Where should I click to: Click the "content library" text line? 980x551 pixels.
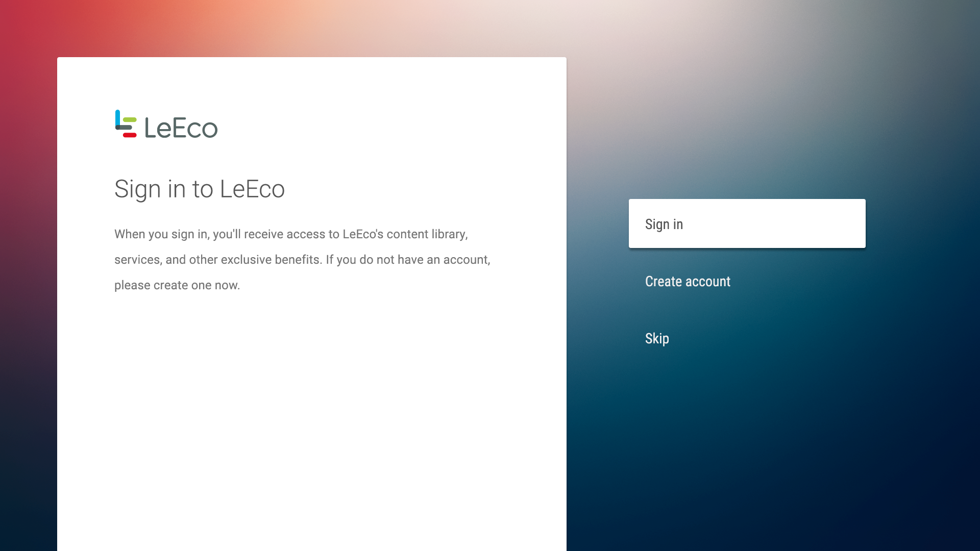pos(291,234)
